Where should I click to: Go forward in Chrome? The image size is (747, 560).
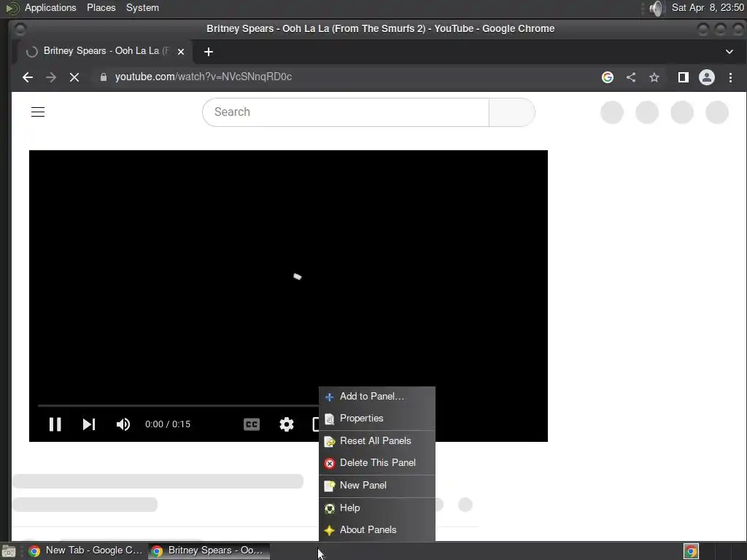coord(51,77)
